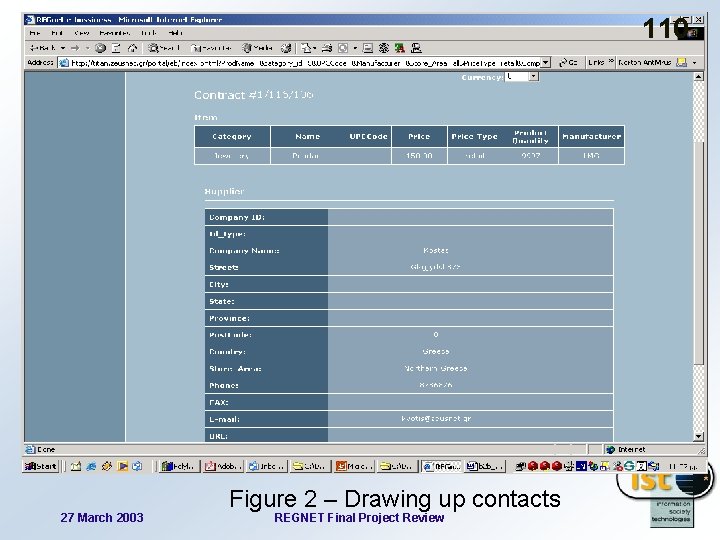Click the Manufacturer column header

(591, 136)
